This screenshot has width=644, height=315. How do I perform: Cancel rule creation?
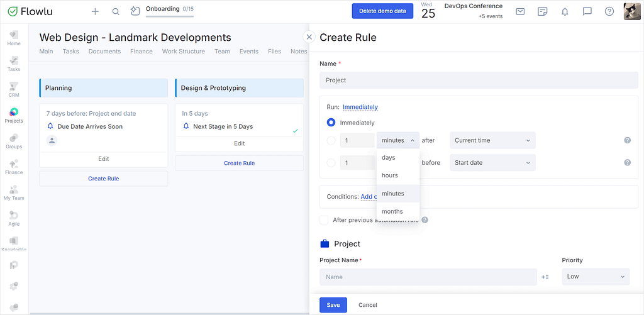point(367,305)
